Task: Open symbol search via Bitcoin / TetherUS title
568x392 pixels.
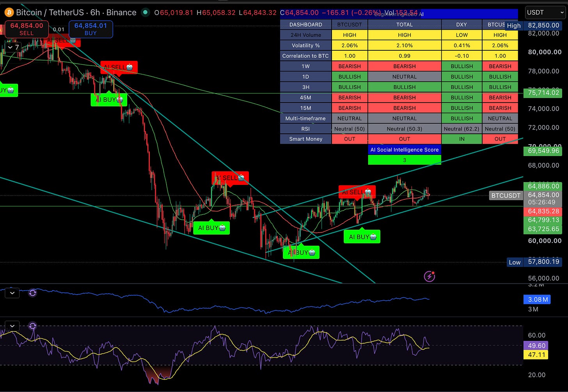Action: point(76,12)
